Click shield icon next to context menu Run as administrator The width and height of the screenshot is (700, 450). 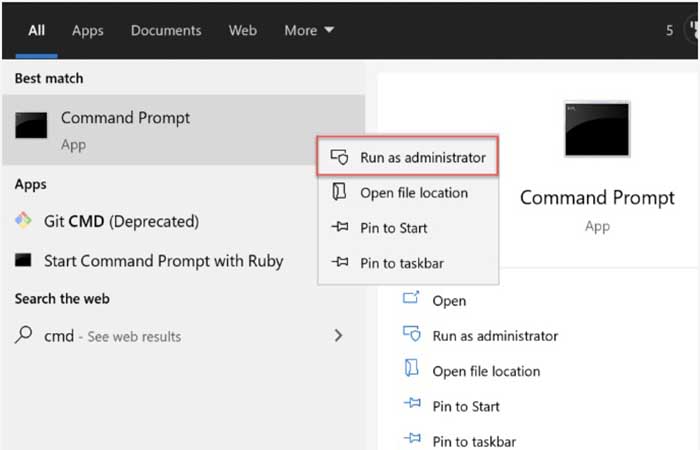point(339,157)
